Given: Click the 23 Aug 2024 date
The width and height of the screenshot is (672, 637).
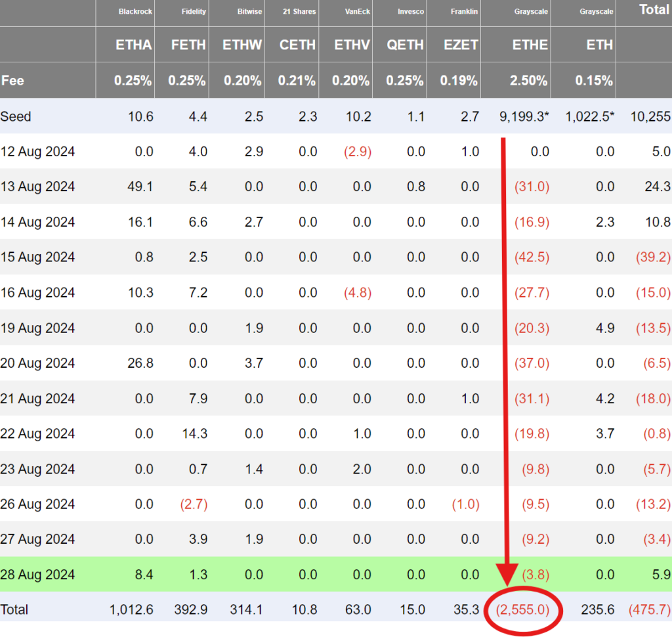Looking at the screenshot, I should pos(37,470).
